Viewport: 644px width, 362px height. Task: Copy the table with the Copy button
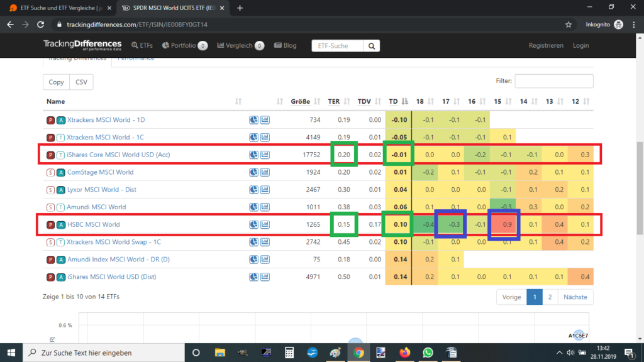(x=56, y=82)
